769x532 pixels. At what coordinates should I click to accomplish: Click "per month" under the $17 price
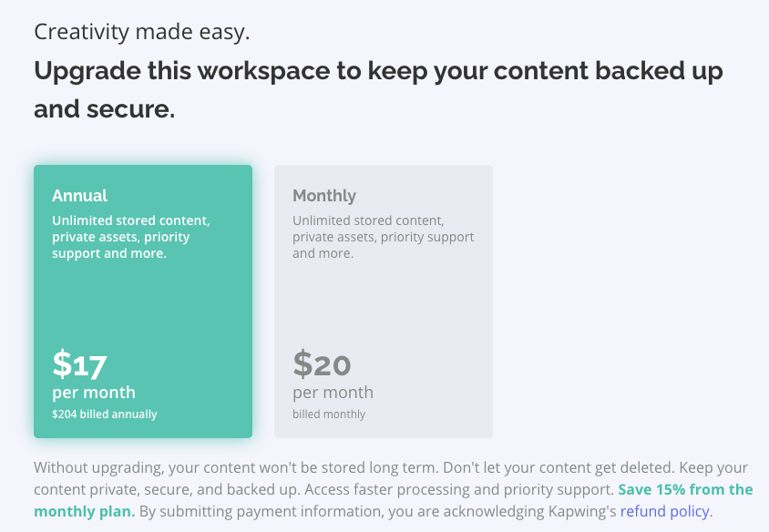(94, 393)
